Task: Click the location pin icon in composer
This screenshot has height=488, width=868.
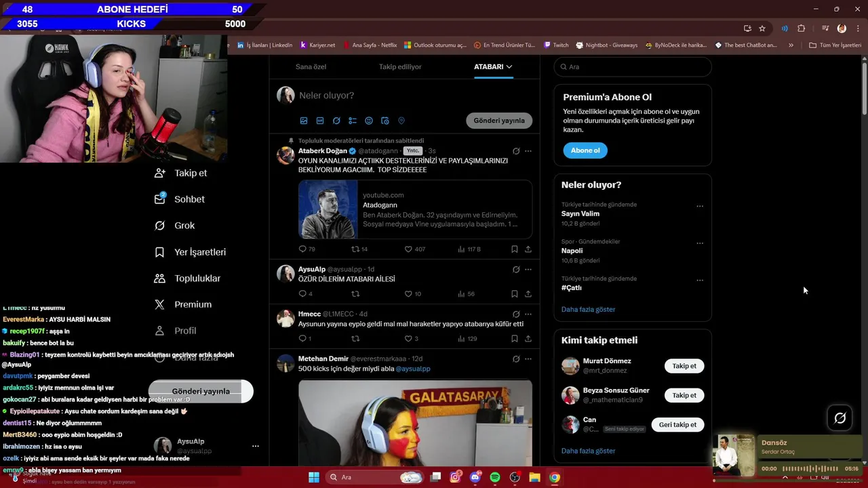Action: point(401,121)
